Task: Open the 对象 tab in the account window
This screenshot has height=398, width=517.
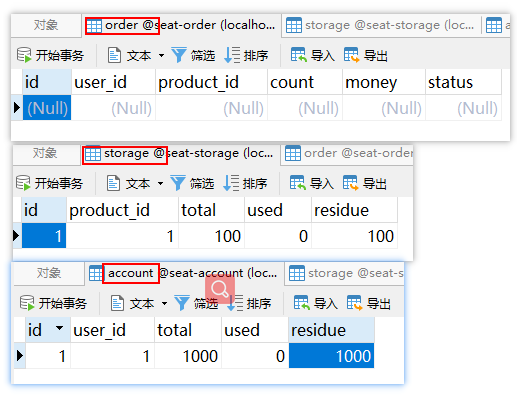Action: coord(49,273)
